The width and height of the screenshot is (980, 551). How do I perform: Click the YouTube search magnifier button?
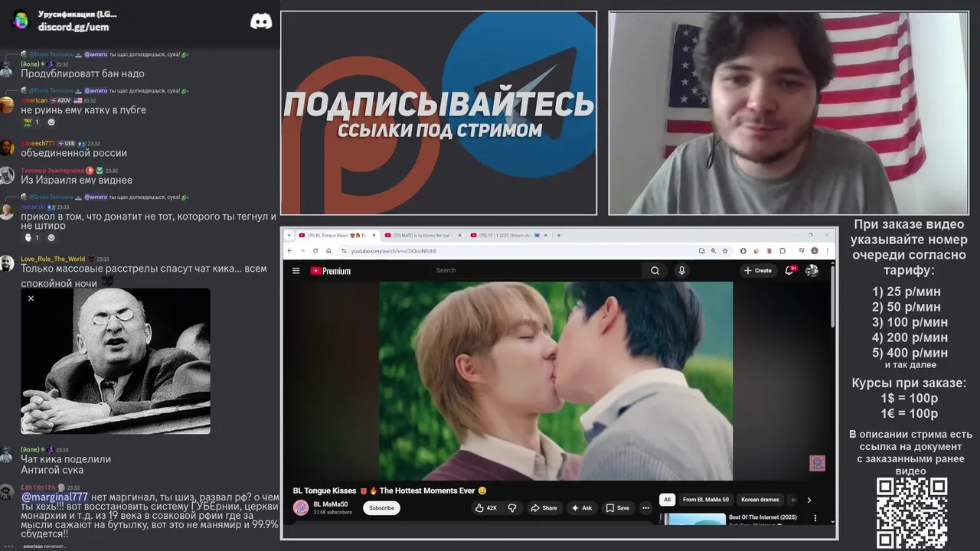tap(655, 270)
